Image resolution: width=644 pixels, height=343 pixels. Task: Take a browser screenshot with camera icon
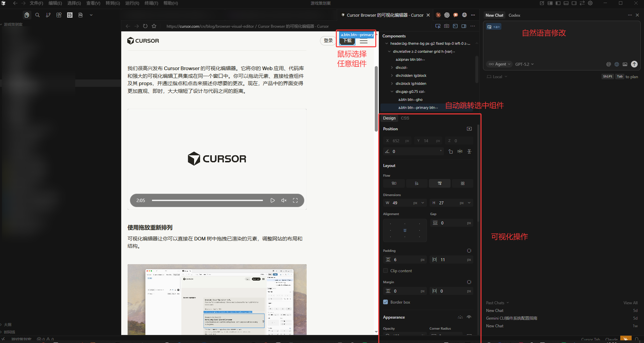coord(447,26)
